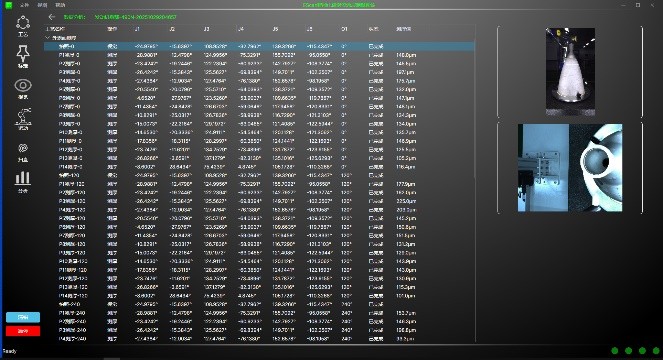663x360 pixels.
Task: Click the horizontal scrollbar at window bottom
Action: coord(112,359)
